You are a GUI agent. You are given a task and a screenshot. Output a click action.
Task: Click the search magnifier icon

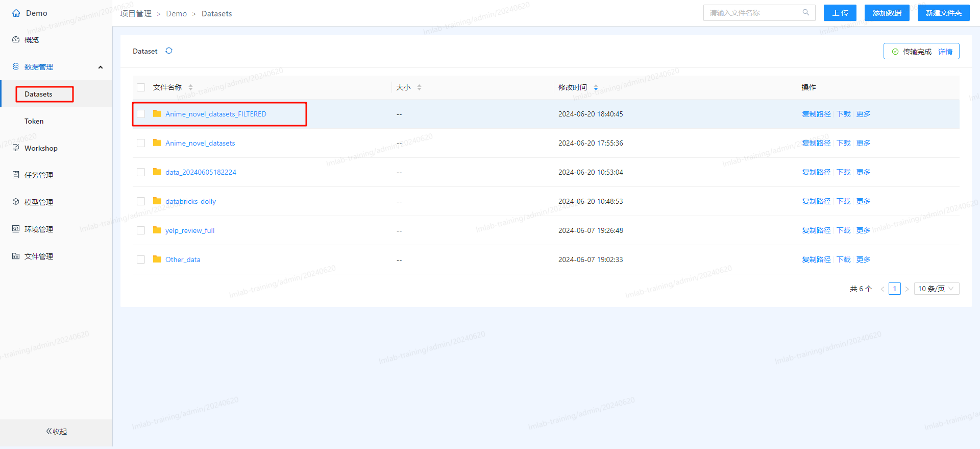click(x=805, y=13)
